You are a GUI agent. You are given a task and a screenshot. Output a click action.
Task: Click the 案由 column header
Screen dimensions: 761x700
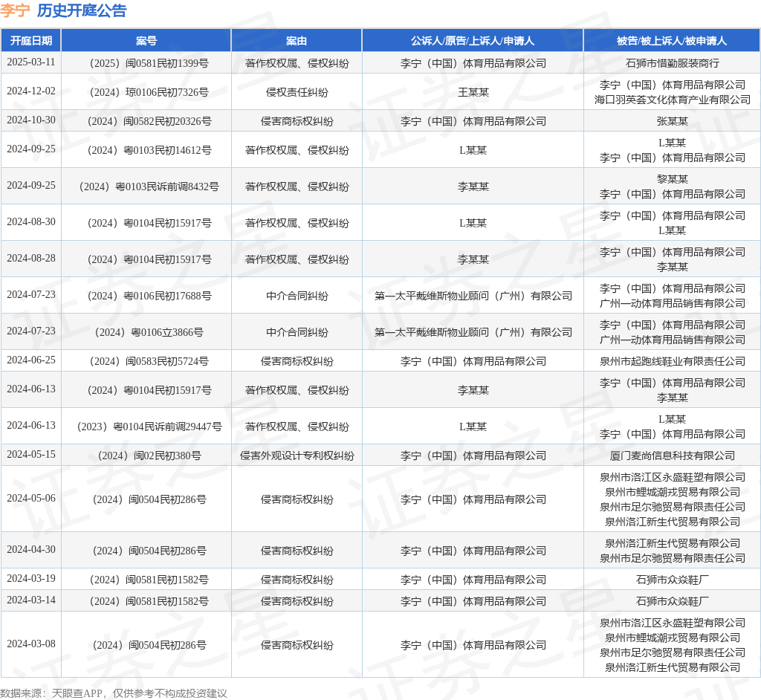297,41
